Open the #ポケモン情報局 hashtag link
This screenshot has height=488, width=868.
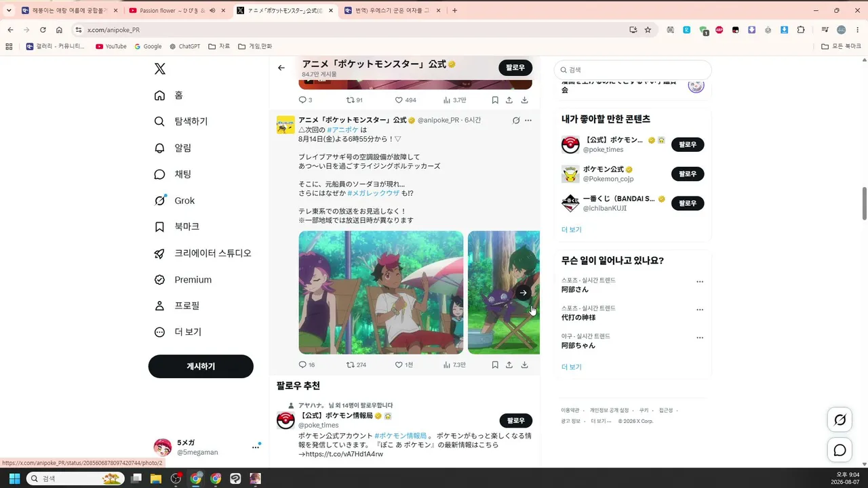coord(401,435)
